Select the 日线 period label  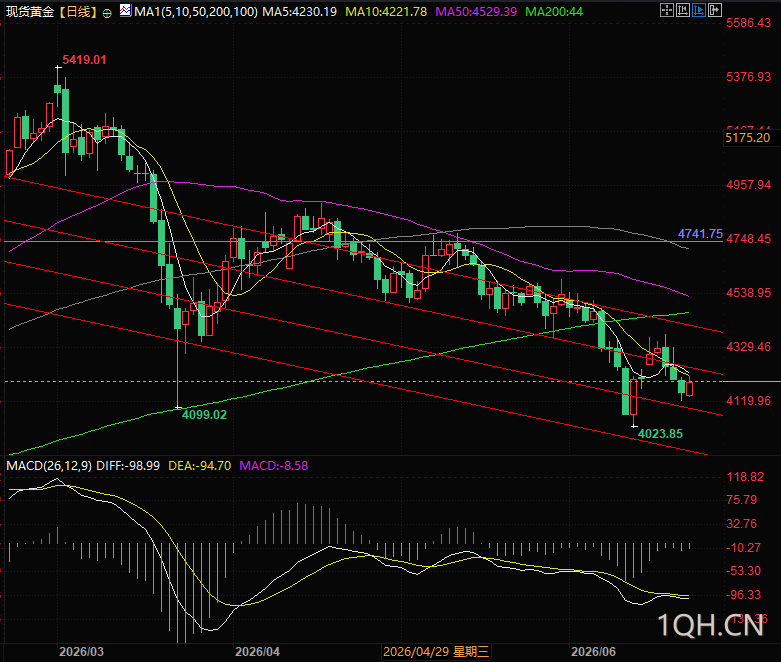click(x=78, y=12)
